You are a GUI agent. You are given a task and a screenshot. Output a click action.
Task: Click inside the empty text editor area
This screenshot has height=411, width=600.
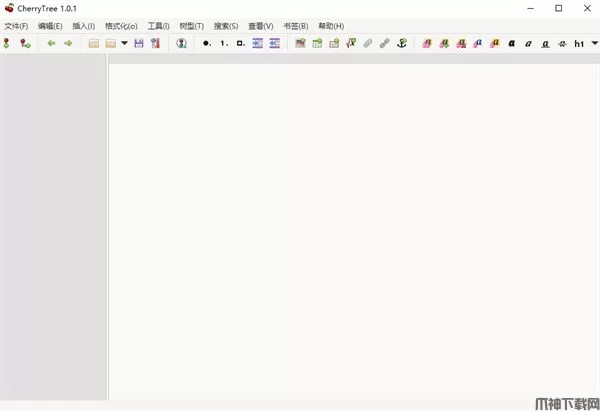point(354,232)
